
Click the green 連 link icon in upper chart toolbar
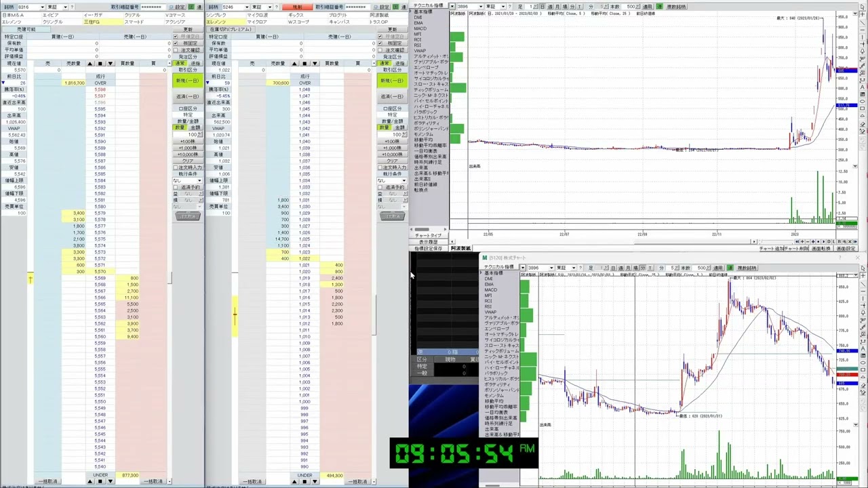(658, 6)
